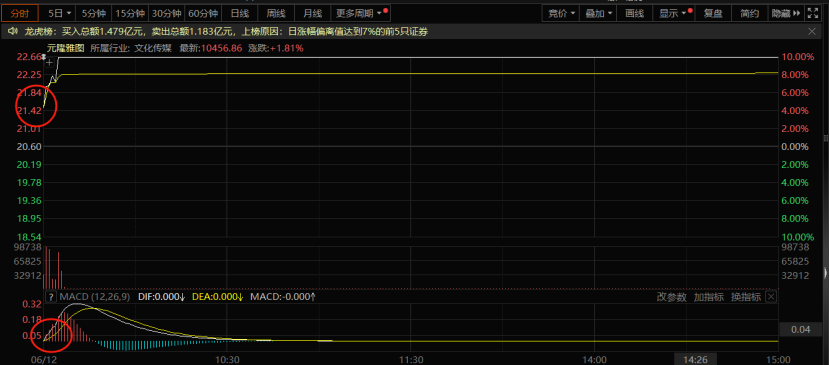
Task: Open the 叠加 overlay dropdown
Action: [x=599, y=13]
